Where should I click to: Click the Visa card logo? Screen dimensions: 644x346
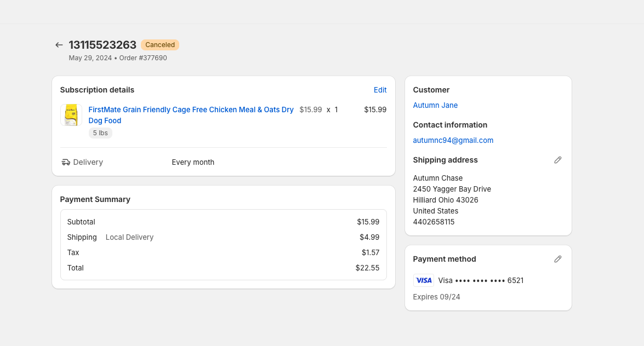pyautogui.click(x=423, y=280)
